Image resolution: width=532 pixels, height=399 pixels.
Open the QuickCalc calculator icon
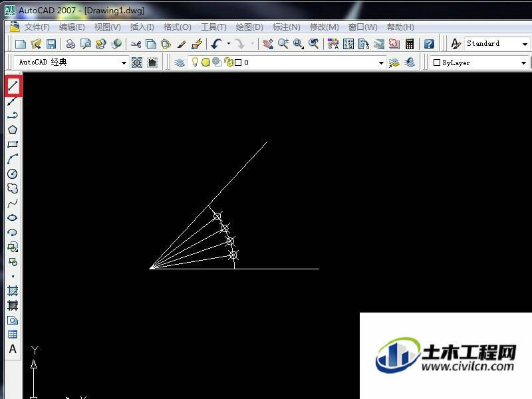click(x=410, y=44)
